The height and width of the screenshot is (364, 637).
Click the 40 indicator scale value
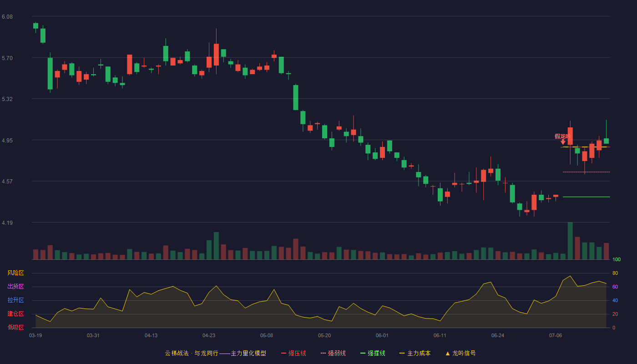click(615, 300)
